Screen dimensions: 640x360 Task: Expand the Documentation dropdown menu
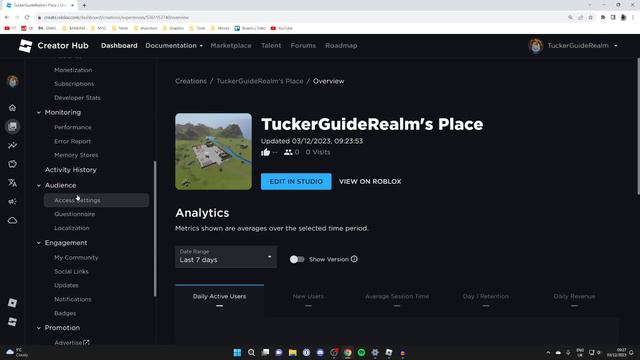(x=174, y=46)
